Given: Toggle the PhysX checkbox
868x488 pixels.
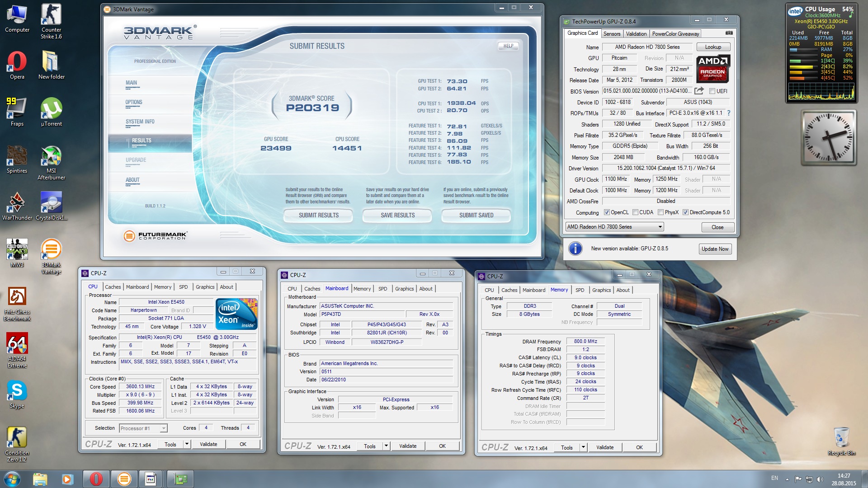Looking at the screenshot, I should [x=660, y=212].
